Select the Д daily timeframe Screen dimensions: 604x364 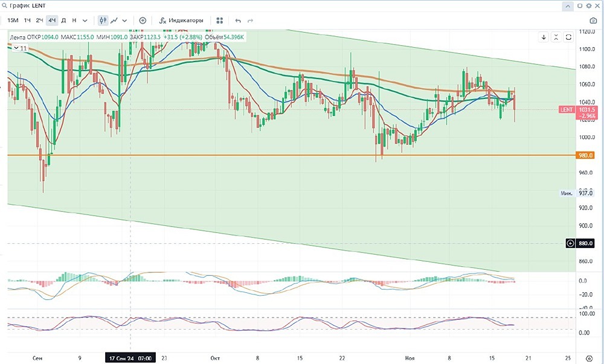63,21
